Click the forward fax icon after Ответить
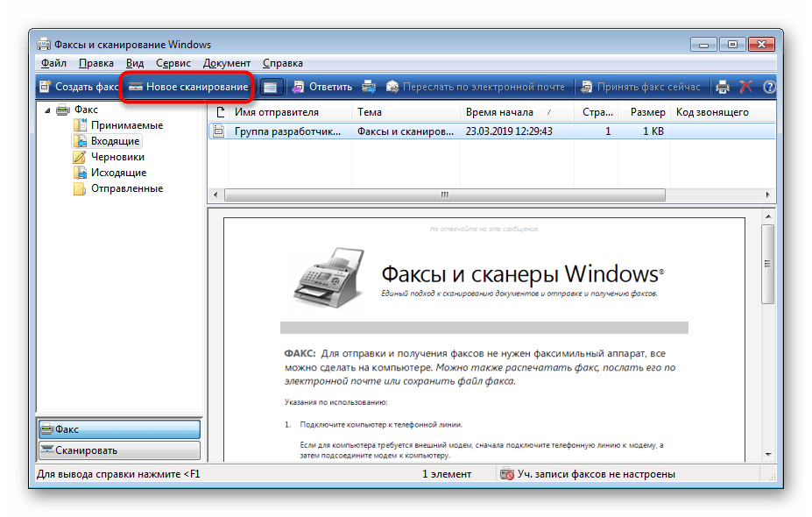812x517 pixels. 368,87
